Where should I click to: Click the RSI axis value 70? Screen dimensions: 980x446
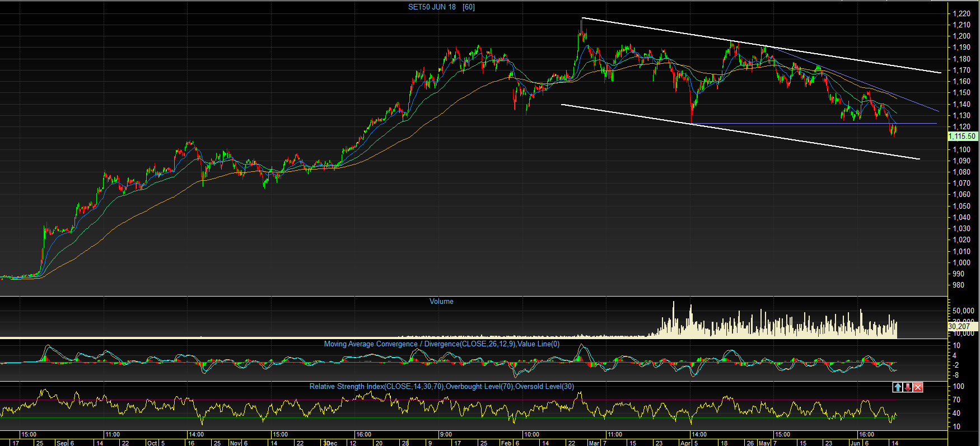(x=956, y=400)
